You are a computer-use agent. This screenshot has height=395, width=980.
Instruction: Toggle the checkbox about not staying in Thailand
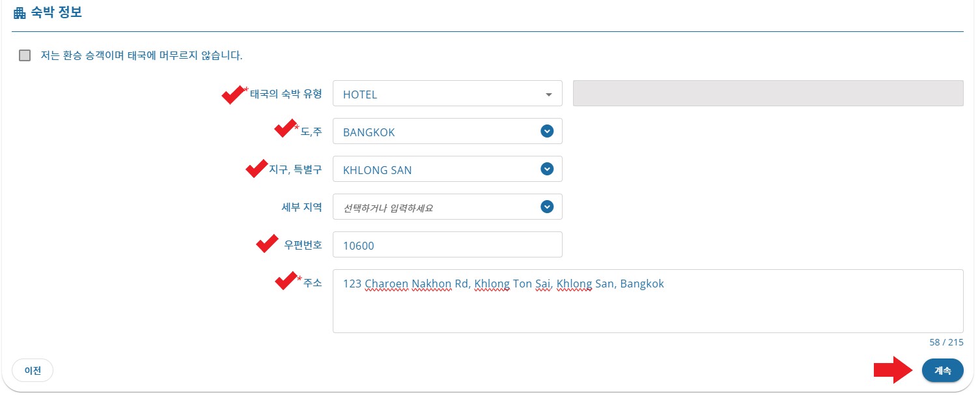click(x=24, y=55)
